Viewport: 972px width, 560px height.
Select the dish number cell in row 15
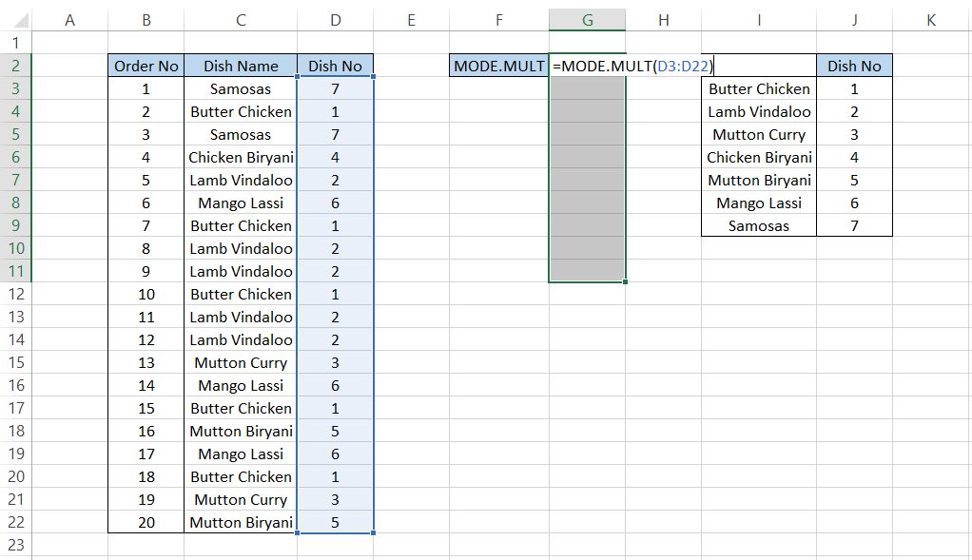[x=335, y=362]
